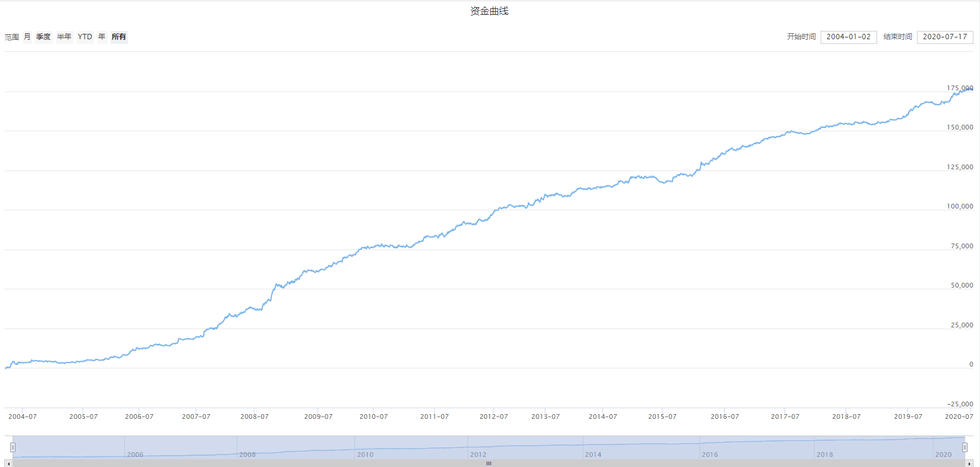Viewport: 980px width, 467px height.
Task: Click the 2016-07 x-axis label
Action: (725, 416)
